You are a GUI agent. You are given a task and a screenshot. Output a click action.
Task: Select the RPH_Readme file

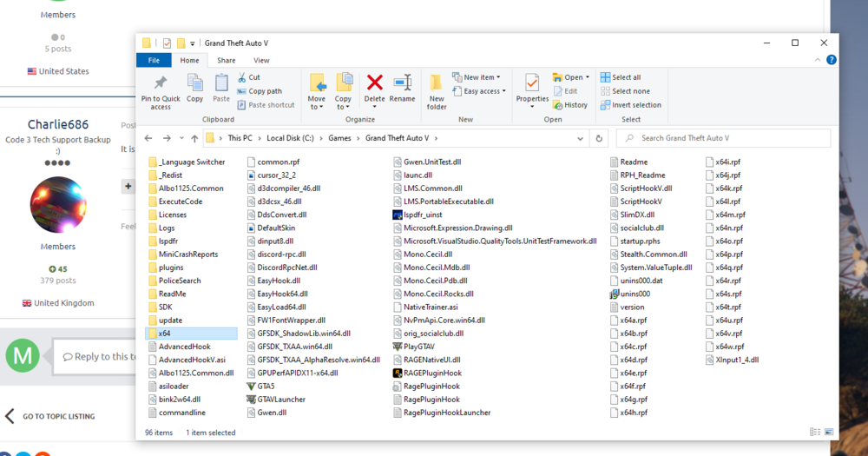click(x=637, y=175)
